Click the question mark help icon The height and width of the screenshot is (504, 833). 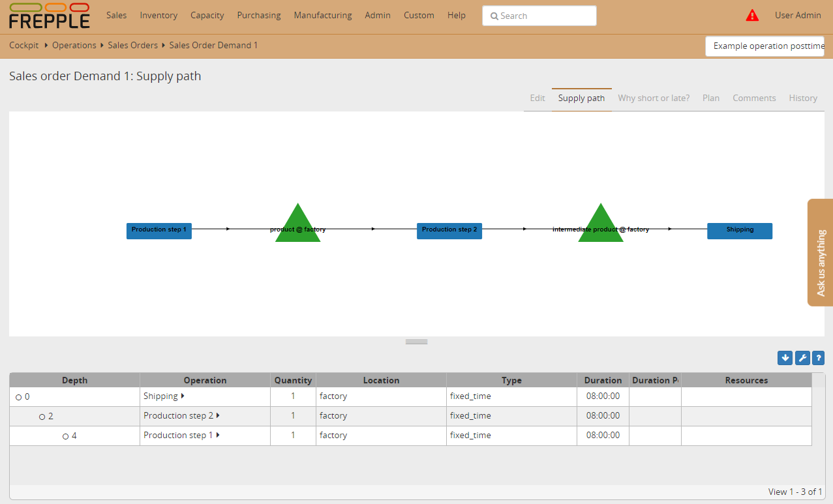pyautogui.click(x=818, y=358)
